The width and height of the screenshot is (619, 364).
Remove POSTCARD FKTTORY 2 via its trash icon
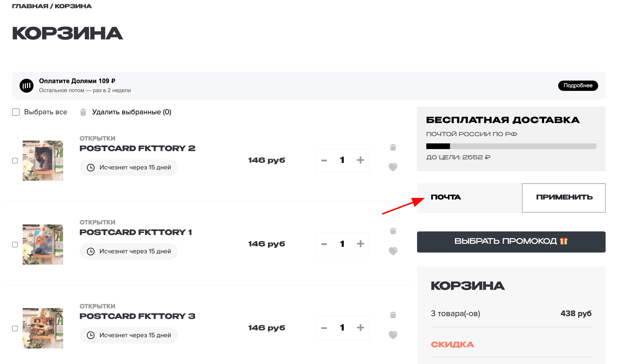coord(393,148)
